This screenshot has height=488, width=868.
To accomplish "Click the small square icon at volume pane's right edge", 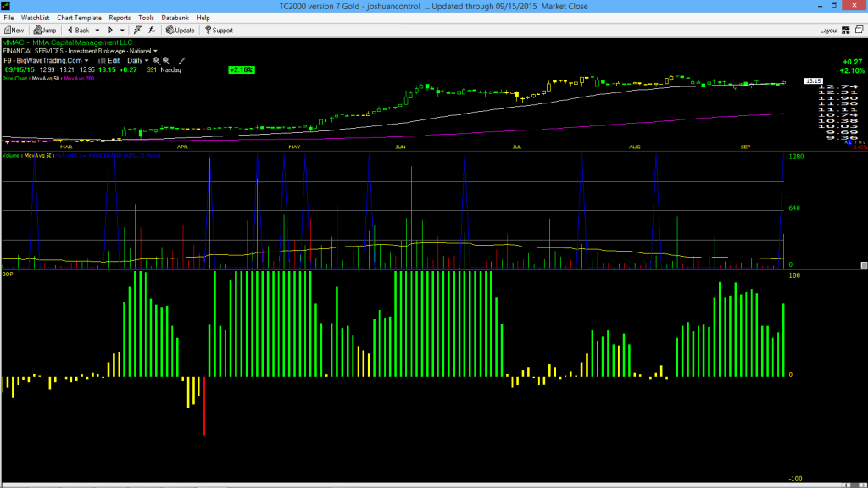I will (864, 265).
